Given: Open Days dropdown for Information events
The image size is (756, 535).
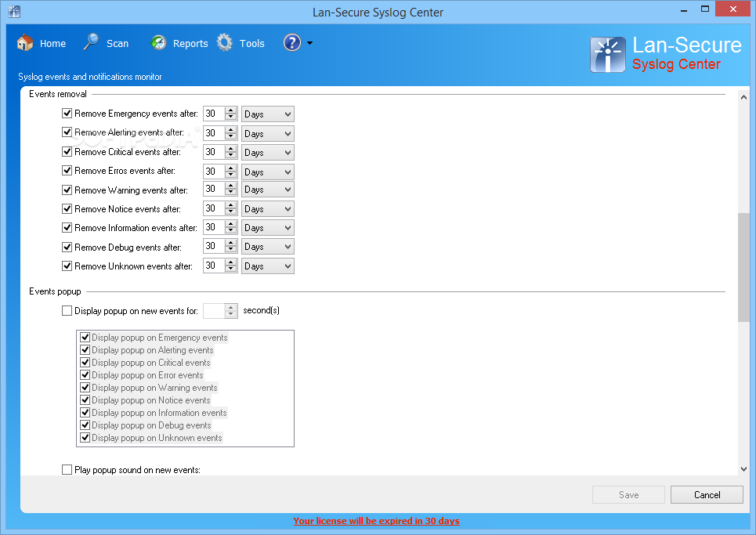Looking at the screenshot, I should coord(268,227).
